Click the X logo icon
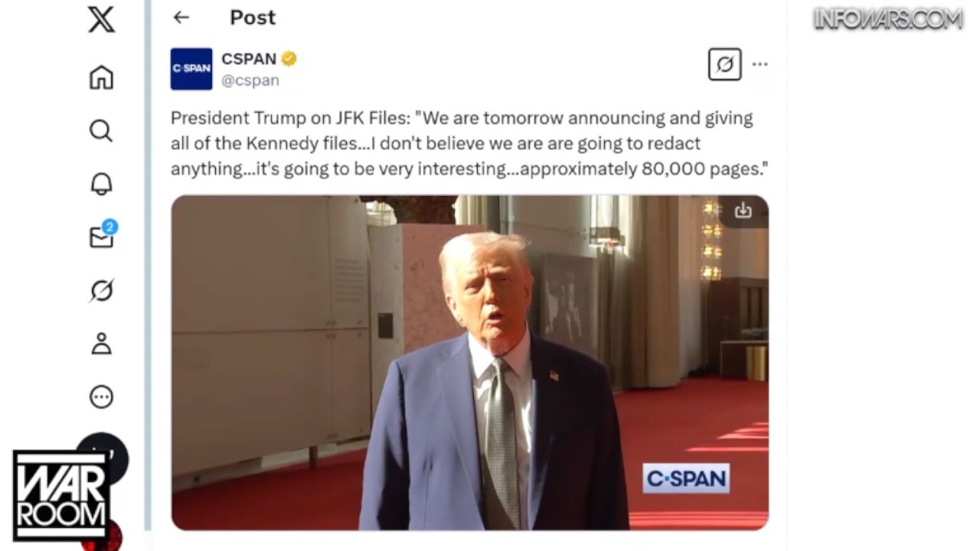This screenshot has width=980, height=551. (x=101, y=18)
